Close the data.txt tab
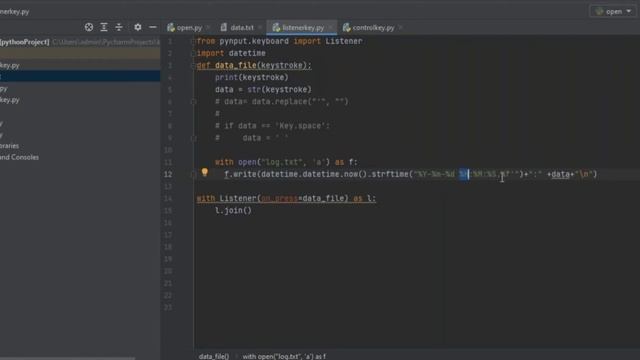The height and width of the screenshot is (360, 640). click(x=260, y=28)
